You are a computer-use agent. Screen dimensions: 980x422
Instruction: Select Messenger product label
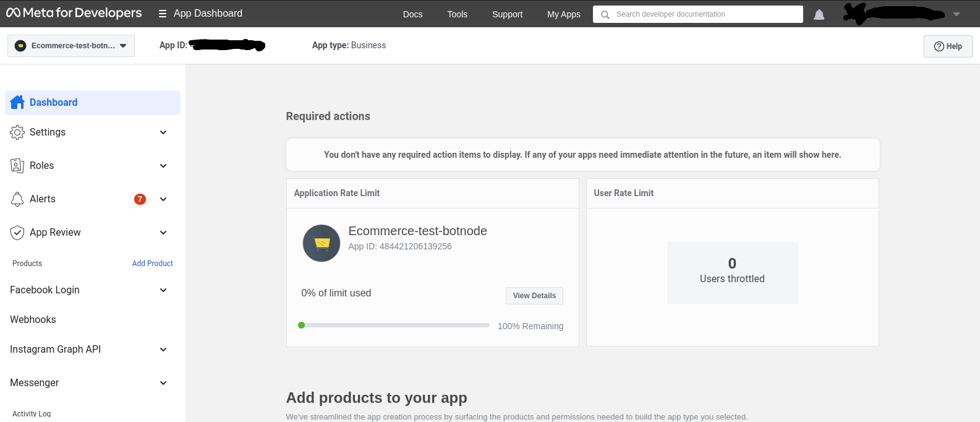pyautogui.click(x=35, y=382)
